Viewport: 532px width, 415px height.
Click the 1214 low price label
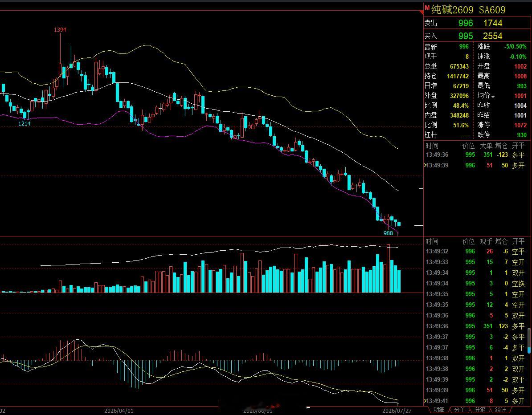(25, 123)
